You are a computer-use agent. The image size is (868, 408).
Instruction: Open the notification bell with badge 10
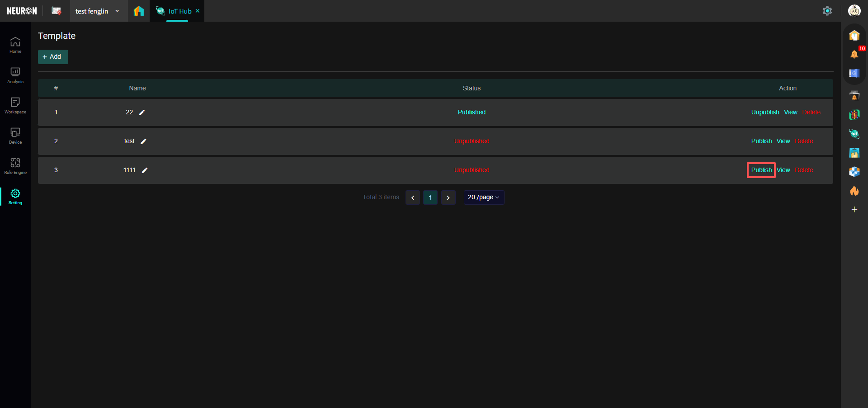coord(854,54)
